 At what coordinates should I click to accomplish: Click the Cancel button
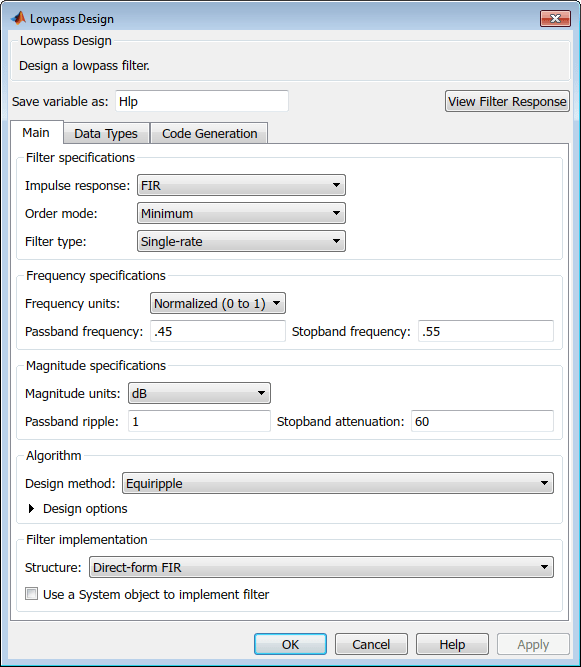pyautogui.click(x=371, y=644)
